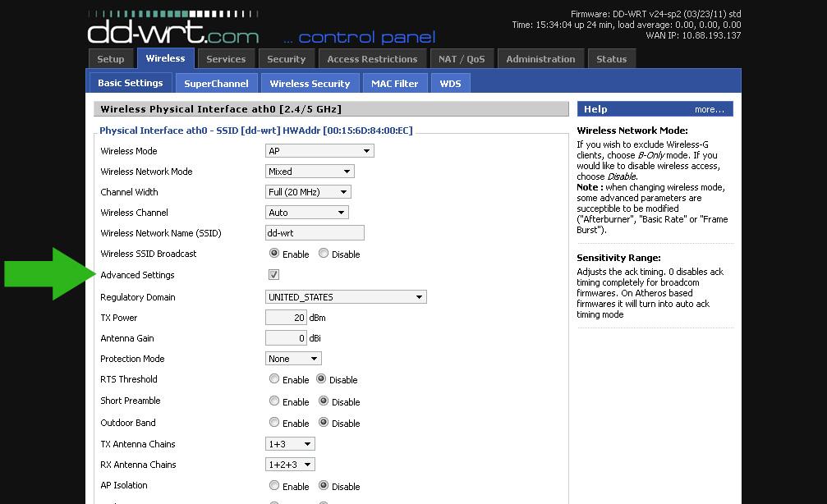
Task: Disable AP Isolation
Action: [324, 485]
